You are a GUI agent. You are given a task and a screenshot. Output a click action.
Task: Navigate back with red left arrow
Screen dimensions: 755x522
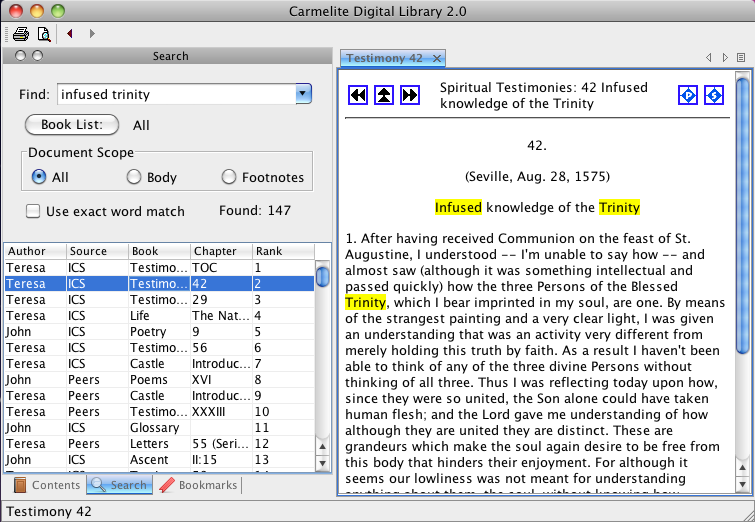71,34
